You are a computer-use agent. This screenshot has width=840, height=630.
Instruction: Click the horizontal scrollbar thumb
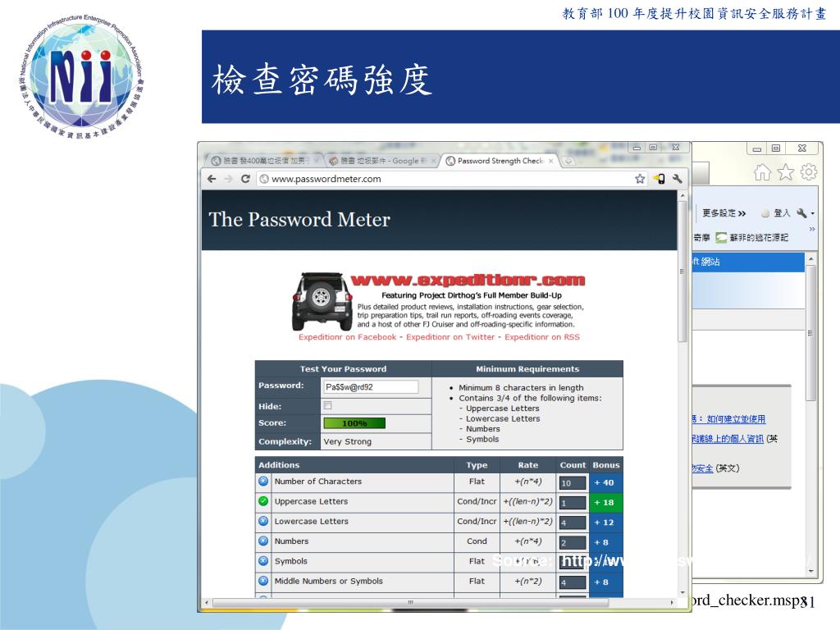tap(410, 602)
